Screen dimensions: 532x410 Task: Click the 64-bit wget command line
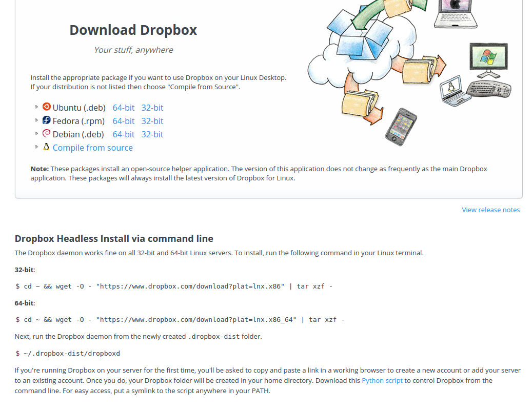180,319
